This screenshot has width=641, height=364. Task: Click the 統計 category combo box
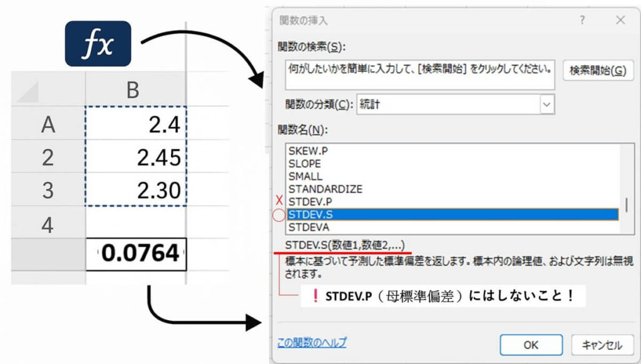pos(456,104)
